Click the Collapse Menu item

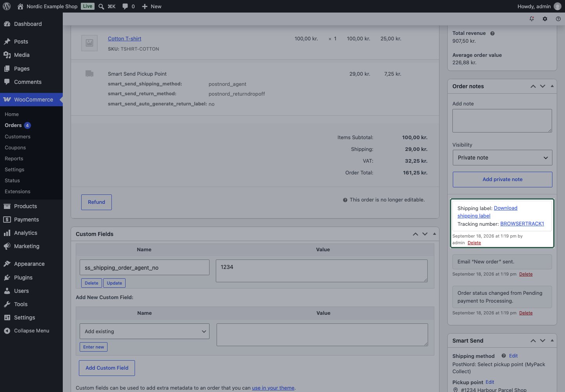click(31, 331)
